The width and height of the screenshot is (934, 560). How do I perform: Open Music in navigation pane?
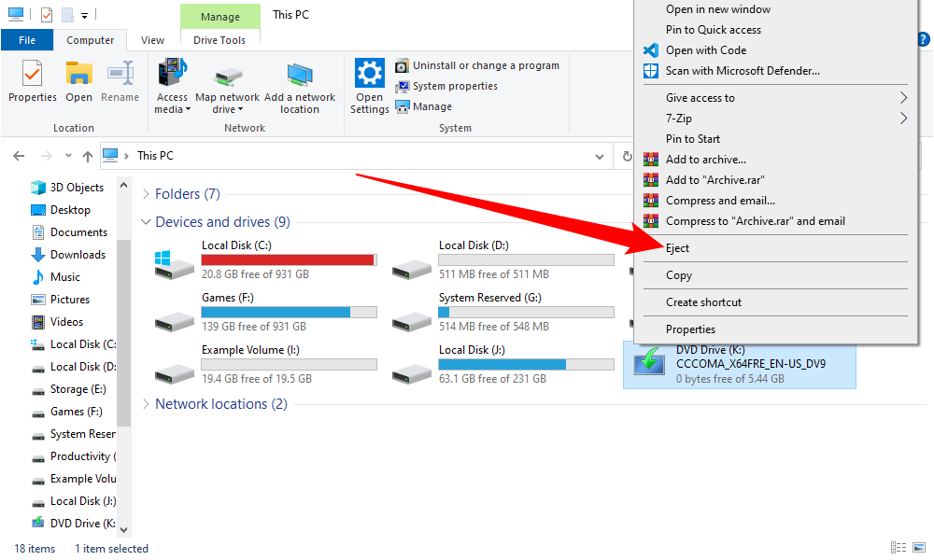[x=55, y=277]
